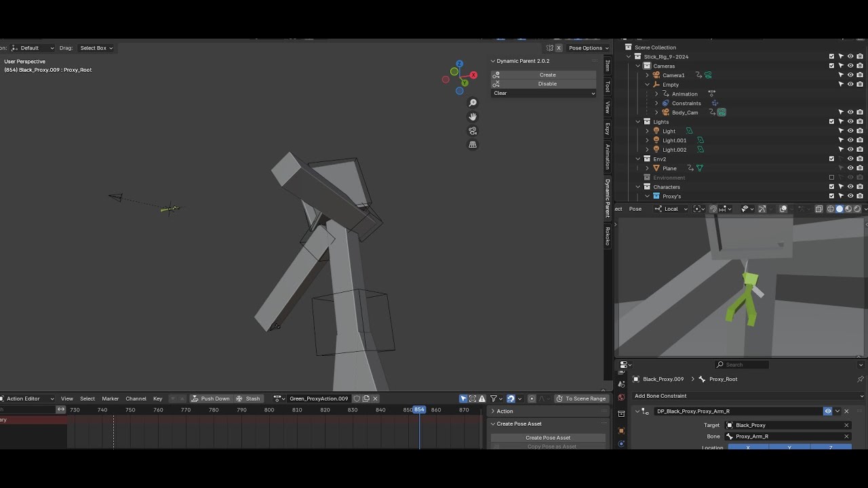Click the fake user shield for Green_ProxyAction.009
The image size is (868, 488).
(x=357, y=399)
